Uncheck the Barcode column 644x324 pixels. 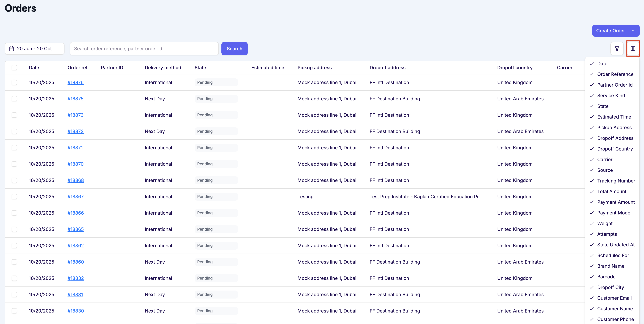tap(606, 276)
